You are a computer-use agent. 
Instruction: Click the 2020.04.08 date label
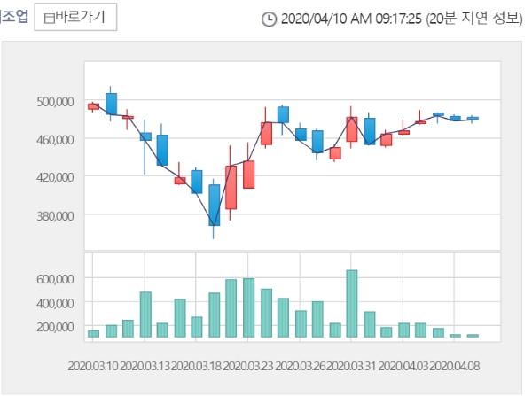(x=455, y=366)
